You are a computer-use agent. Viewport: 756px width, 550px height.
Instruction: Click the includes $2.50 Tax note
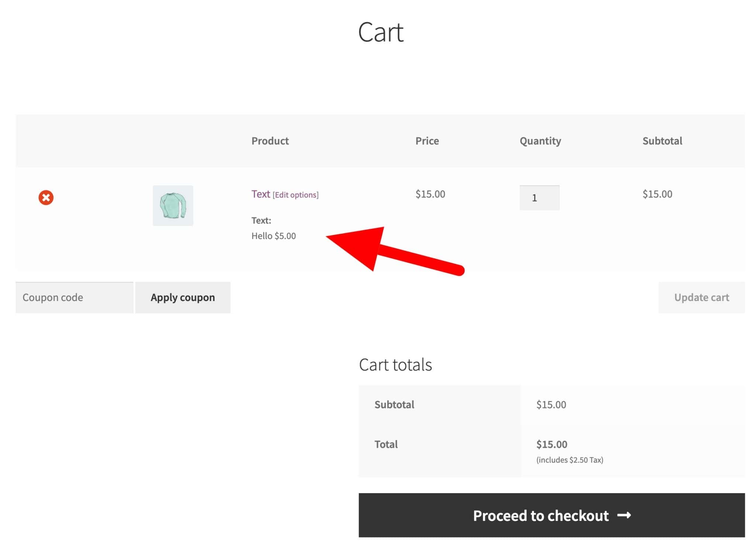pos(569,460)
